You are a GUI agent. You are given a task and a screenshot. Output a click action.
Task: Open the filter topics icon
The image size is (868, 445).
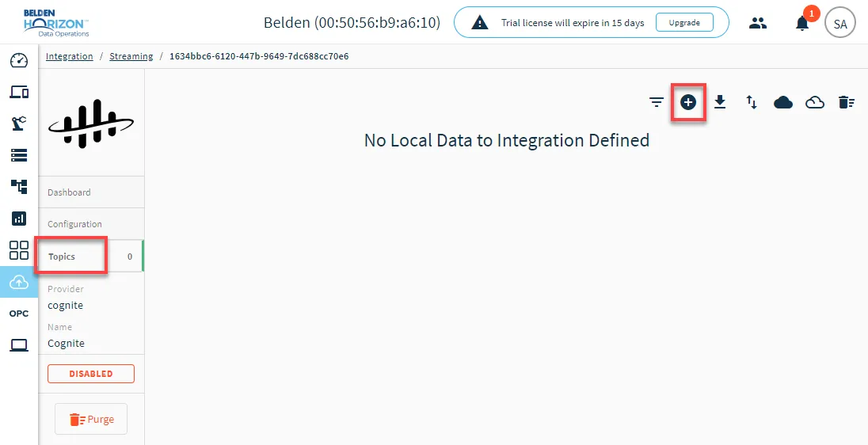(657, 102)
